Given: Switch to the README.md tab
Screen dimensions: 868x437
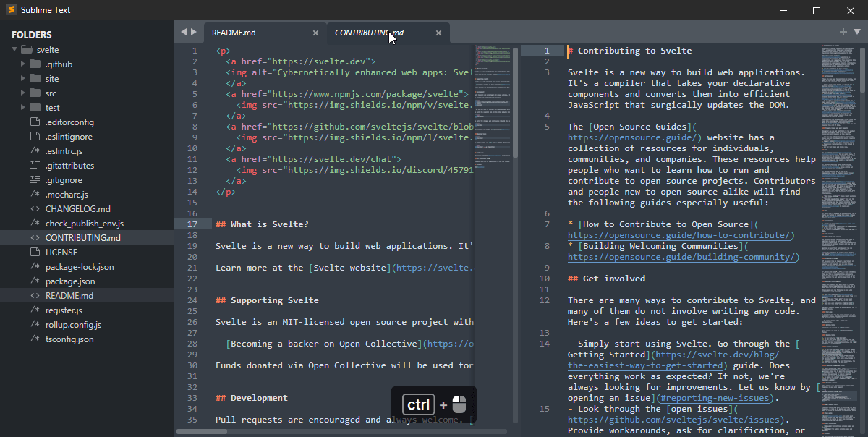Looking at the screenshot, I should pyautogui.click(x=265, y=33).
